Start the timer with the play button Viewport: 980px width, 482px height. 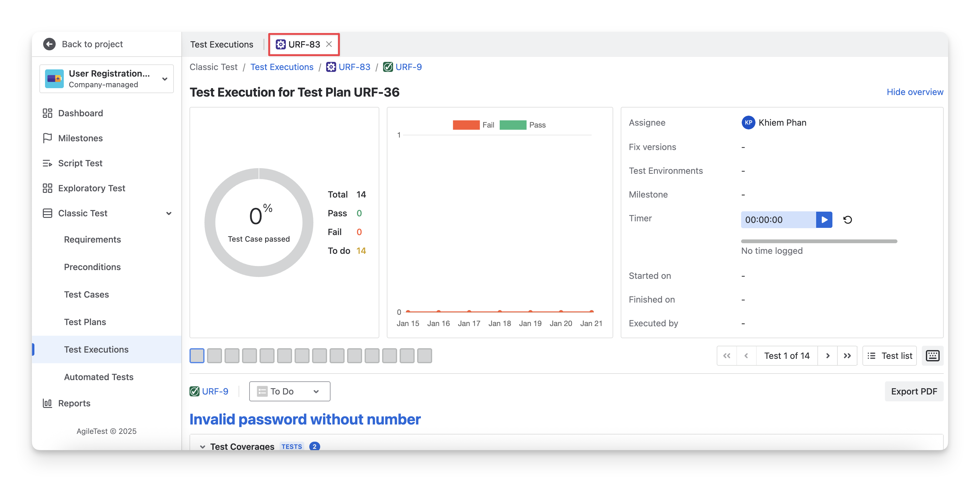click(824, 219)
